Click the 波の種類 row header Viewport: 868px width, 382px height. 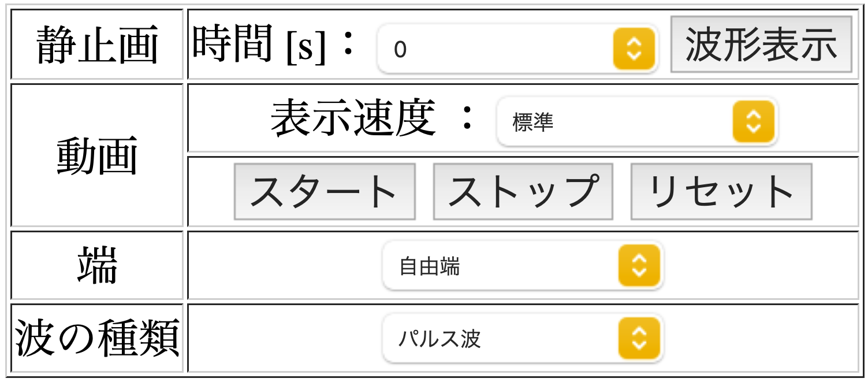[x=97, y=339]
